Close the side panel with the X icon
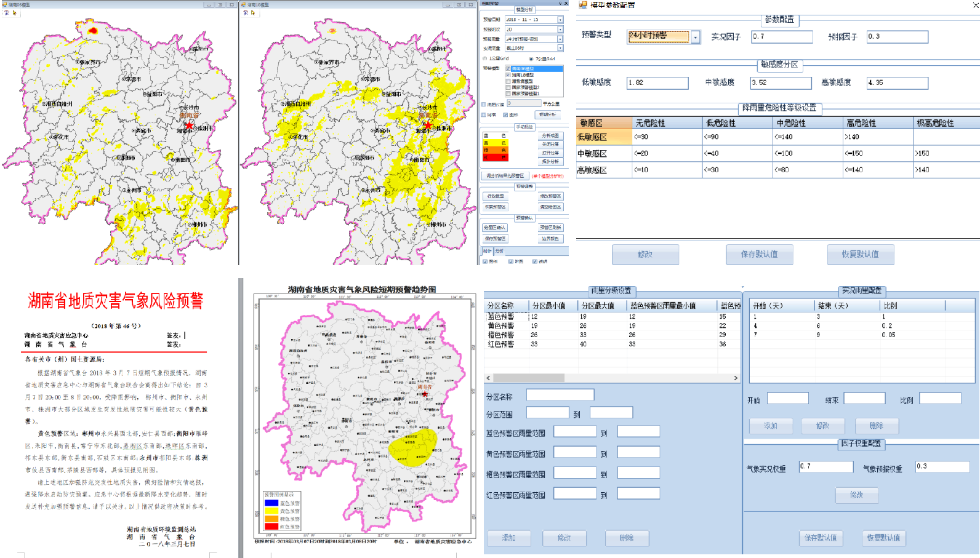This screenshot has width=980, height=558. click(x=566, y=4)
